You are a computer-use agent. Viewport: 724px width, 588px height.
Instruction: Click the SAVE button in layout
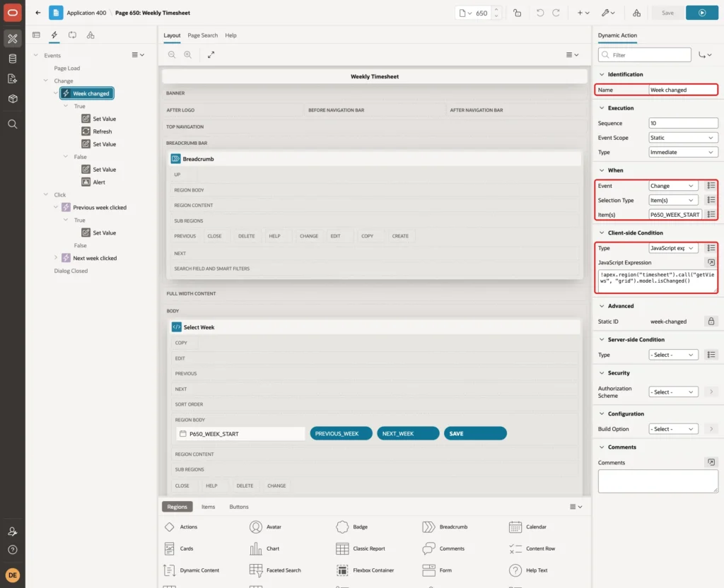coord(475,434)
